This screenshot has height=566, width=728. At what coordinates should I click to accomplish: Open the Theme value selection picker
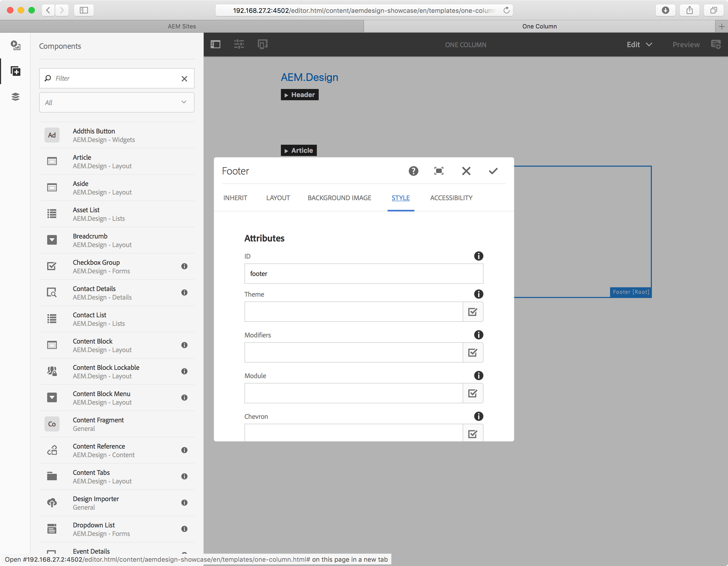pyautogui.click(x=473, y=312)
